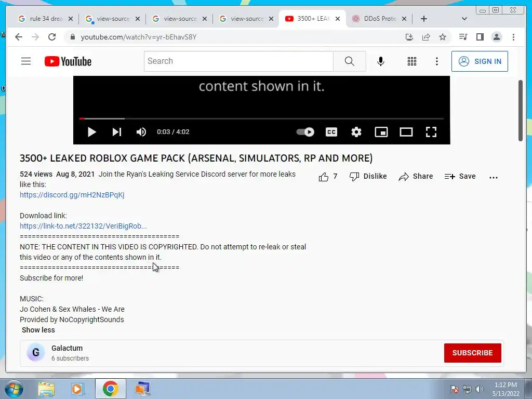This screenshot has height=399, width=532.
Task: Focus the YouTube search field
Action: click(238, 61)
